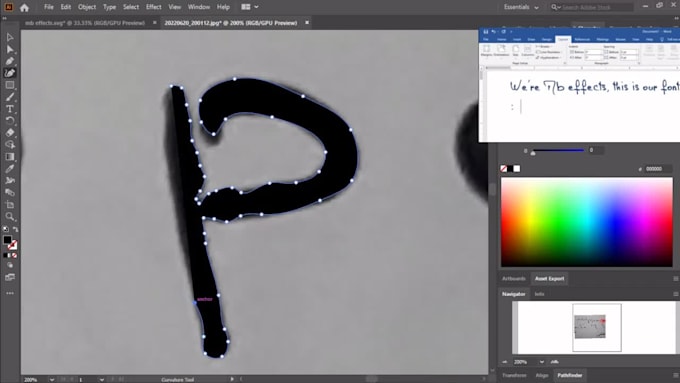Open the Edit menu
This screenshot has width=680, height=383.
65,7
